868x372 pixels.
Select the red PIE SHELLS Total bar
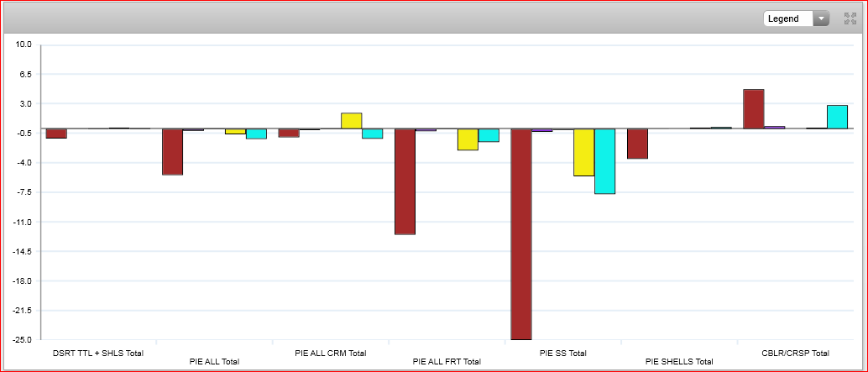tap(637, 144)
